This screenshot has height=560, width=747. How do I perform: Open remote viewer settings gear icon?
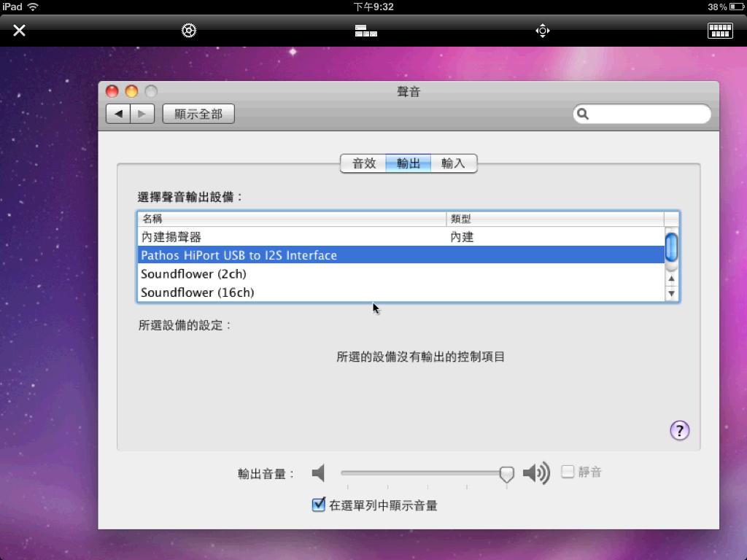pos(189,31)
